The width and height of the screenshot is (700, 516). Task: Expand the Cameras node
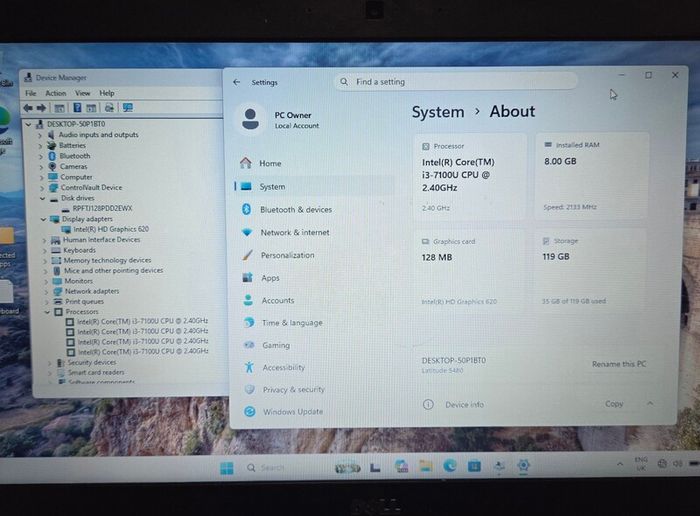tap(42, 166)
